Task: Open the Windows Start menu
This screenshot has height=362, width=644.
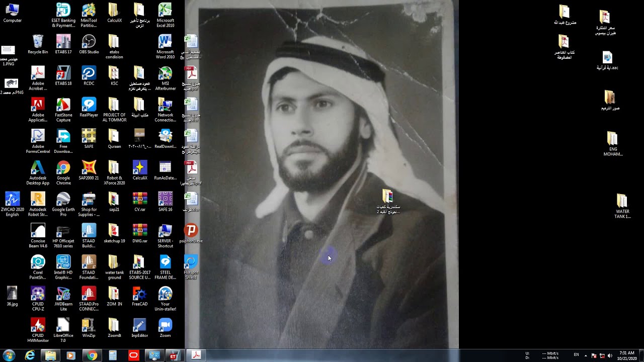Action: click(x=9, y=355)
